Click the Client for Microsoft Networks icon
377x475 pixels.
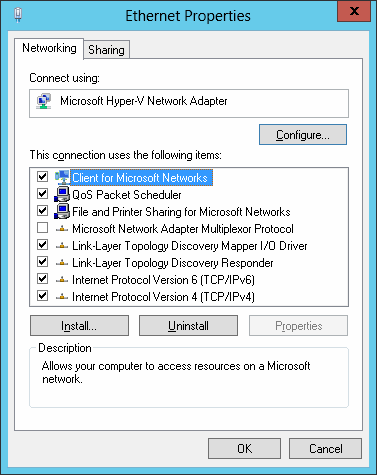tap(62, 177)
